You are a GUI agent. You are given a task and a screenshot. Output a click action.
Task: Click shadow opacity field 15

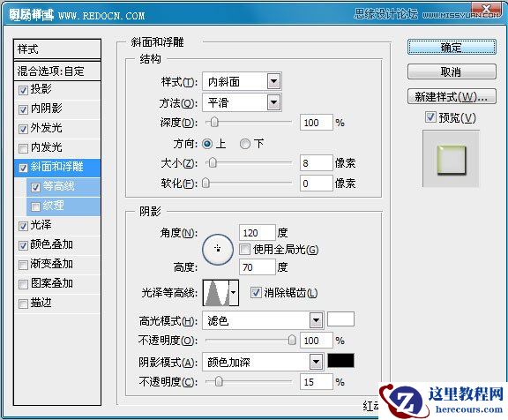[x=317, y=382]
